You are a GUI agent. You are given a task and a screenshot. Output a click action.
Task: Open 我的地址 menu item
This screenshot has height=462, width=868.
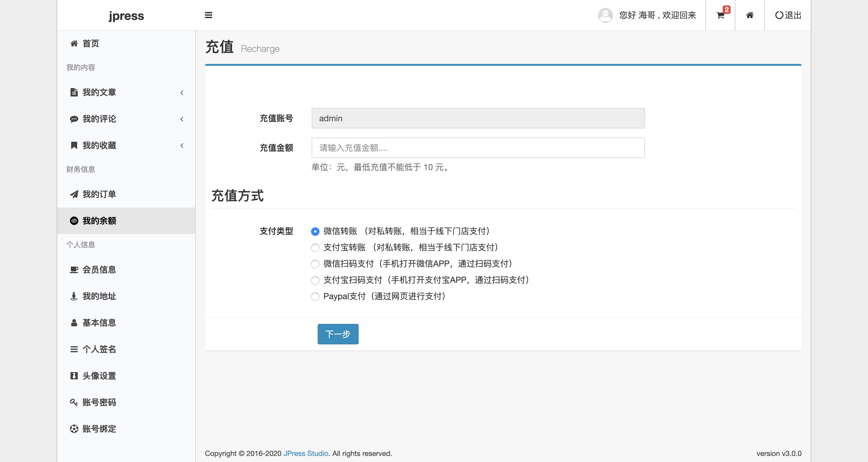click(x=126, y=296)
